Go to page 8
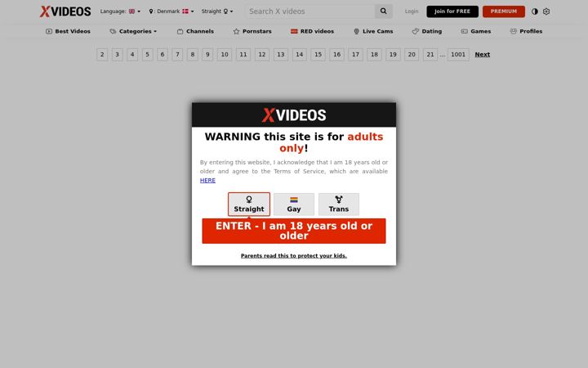The height and width of the screenshot is (368, 588). point(193,55)
